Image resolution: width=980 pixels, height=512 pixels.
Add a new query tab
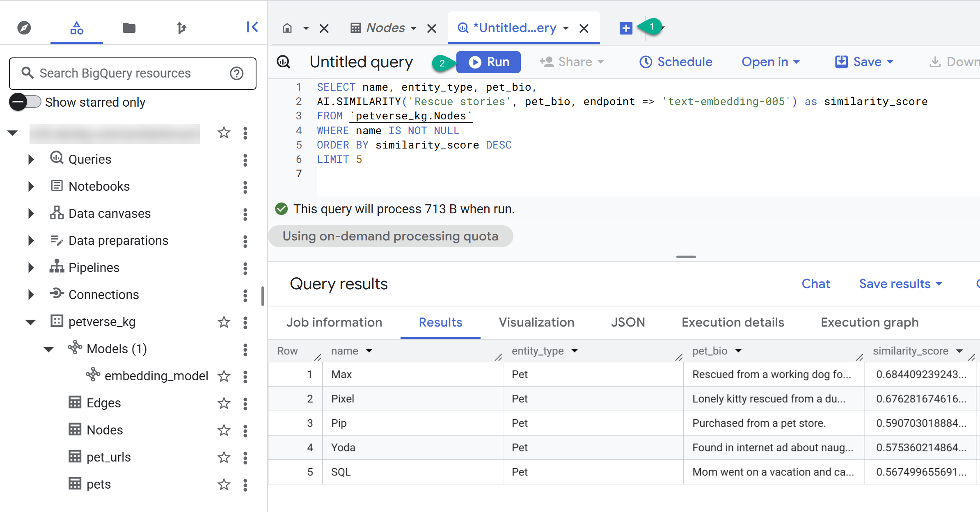tap(626, 28)
